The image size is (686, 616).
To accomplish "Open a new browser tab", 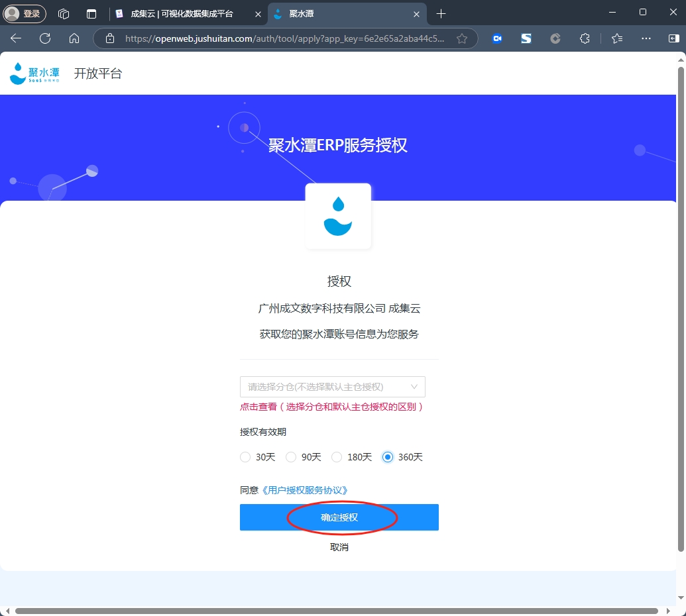I will point(441,14).
